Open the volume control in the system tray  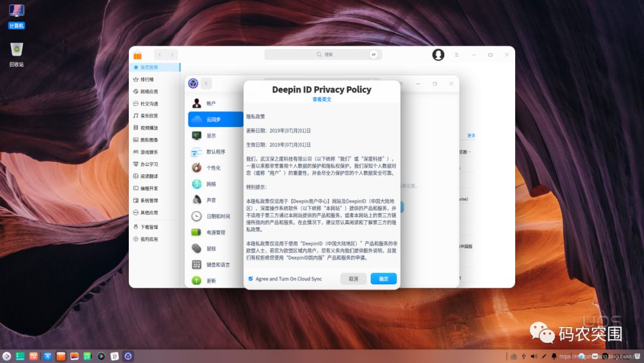coord(534,356)
